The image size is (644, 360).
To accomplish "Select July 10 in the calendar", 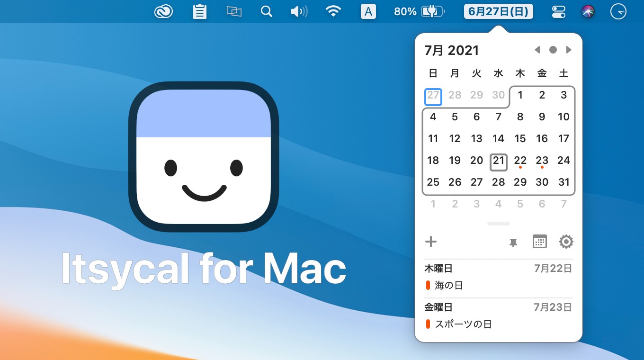I will 563,117.
